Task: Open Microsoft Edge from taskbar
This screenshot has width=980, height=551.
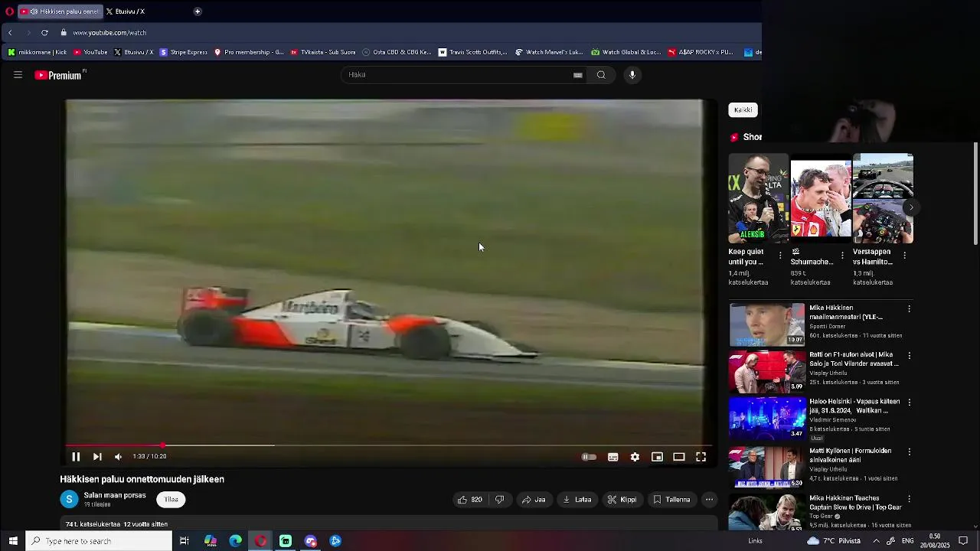Action: pos(235,541)
